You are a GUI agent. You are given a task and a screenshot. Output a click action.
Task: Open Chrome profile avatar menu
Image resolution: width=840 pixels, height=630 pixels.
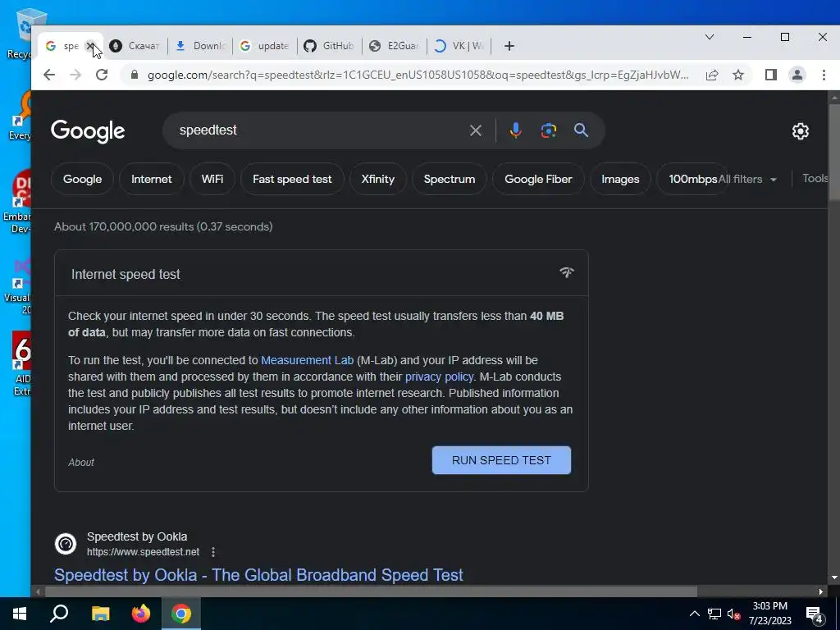797,75
